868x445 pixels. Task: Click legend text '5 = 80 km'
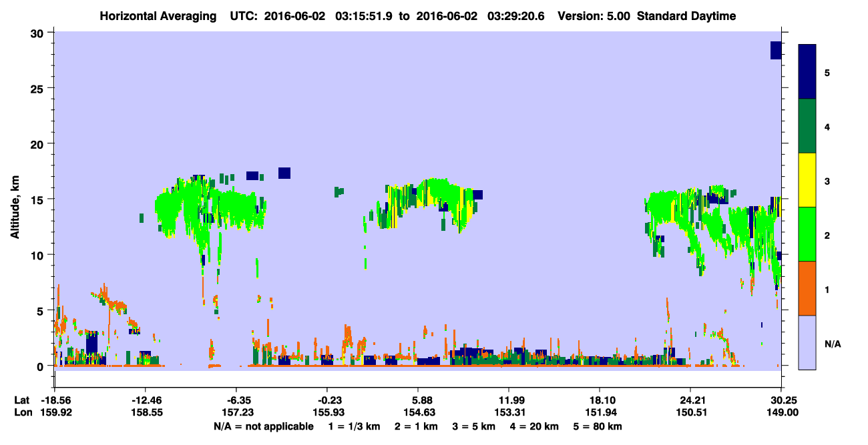[598, 426]
